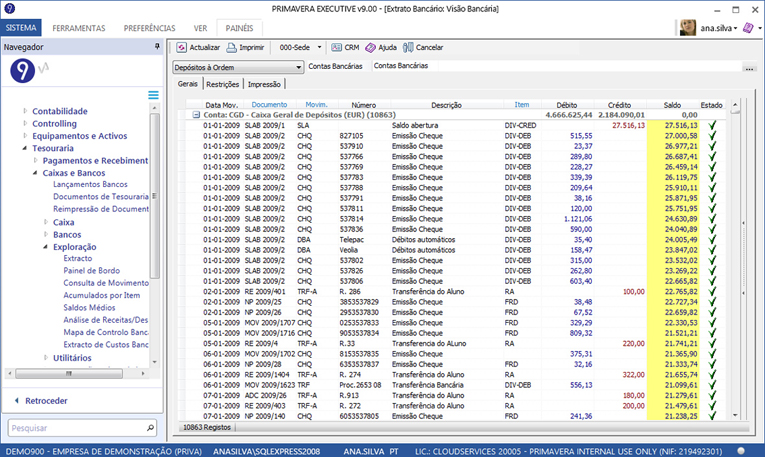Switch to the Restrições tab
The height and width of the screenshot is (457, 765).
pos(222,84)
